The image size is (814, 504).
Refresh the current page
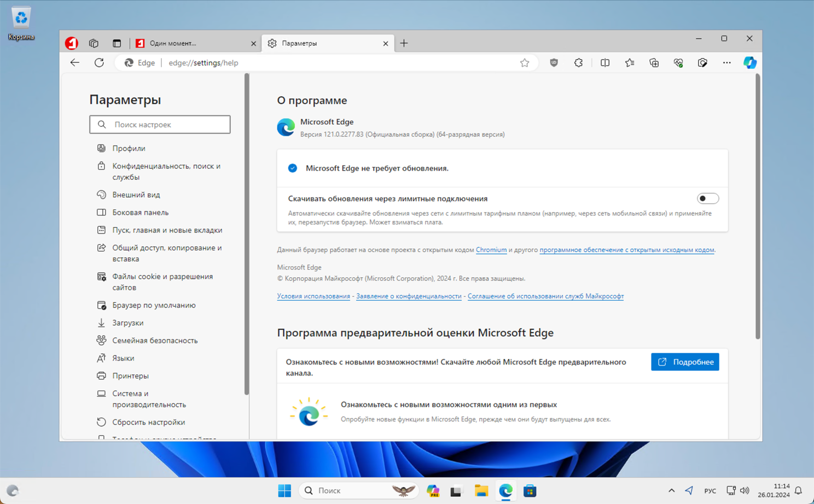99,63
